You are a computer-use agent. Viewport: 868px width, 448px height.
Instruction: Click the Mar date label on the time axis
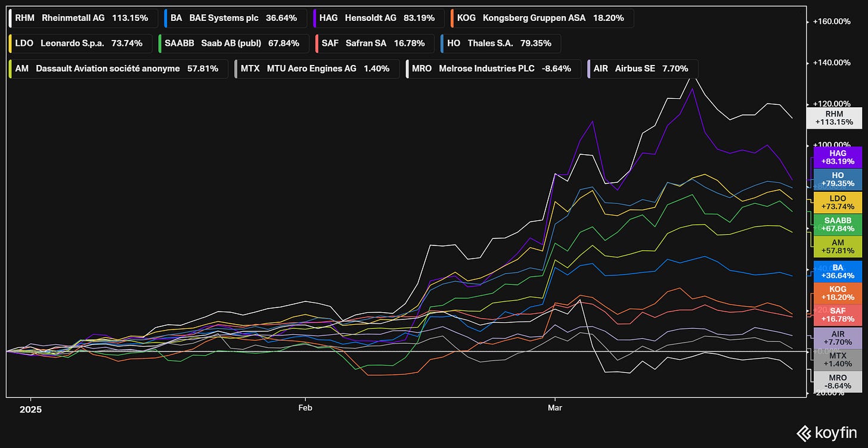[x=555, y=409]
